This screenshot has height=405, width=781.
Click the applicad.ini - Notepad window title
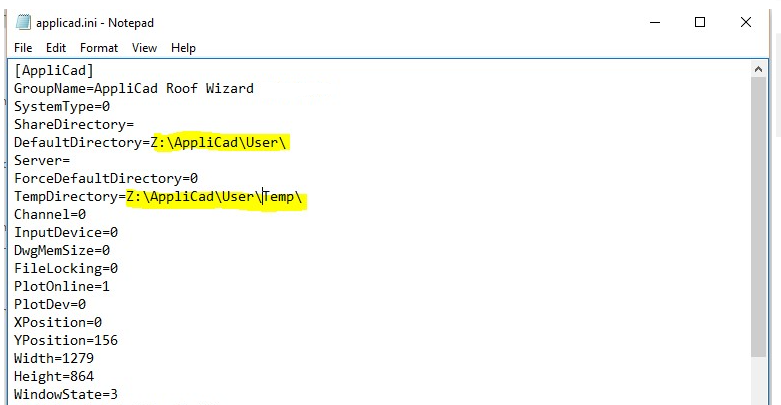95,23
